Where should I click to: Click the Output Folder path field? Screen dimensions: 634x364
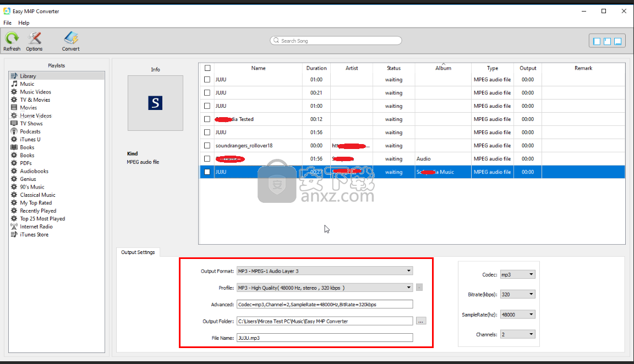(325, 321)
